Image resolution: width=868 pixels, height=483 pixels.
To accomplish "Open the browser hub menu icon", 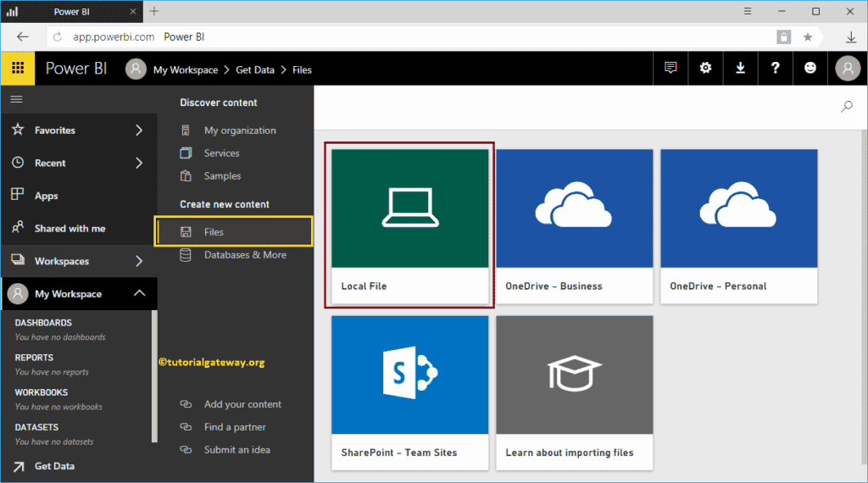I will point(748,11).
